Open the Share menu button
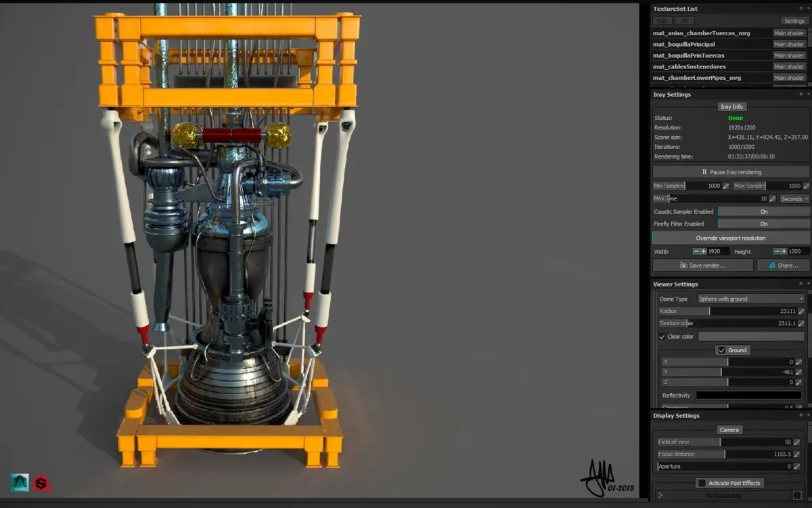The image size is (812, 508). (784, 266)
